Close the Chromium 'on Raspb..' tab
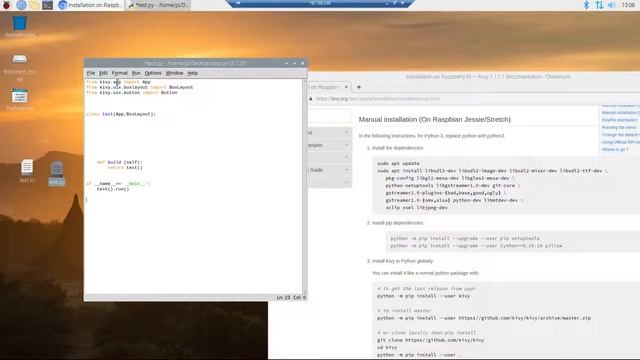 346,87
